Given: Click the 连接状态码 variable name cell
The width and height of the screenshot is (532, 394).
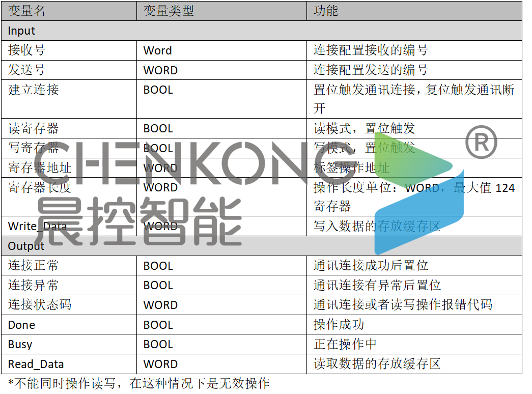Looking at the screenshot, I should pos(40,304).
